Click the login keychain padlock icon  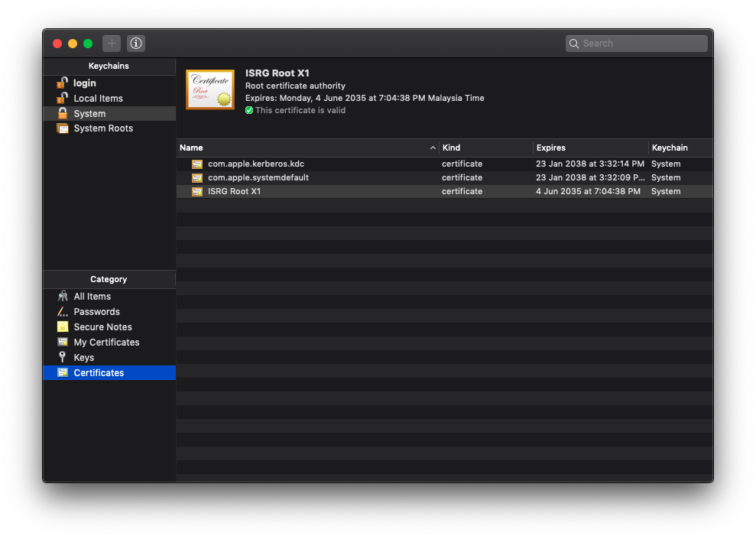click(x=63, y=83)
